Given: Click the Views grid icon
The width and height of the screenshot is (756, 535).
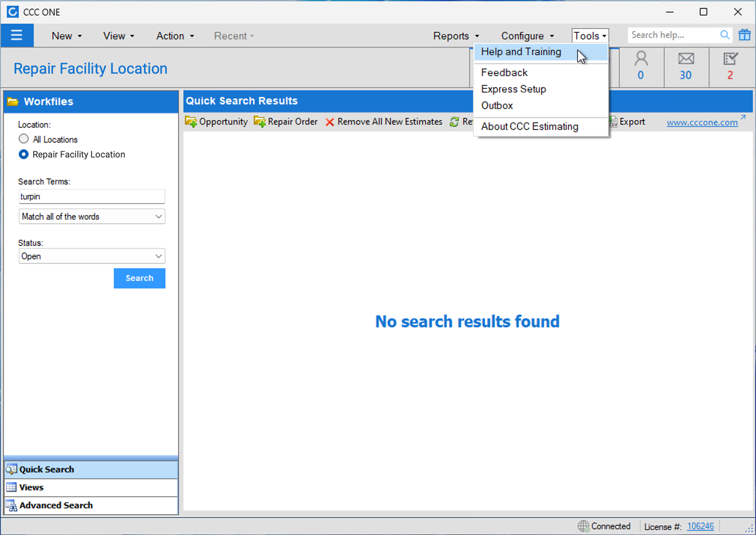Looking at the screenshot, I should [11, 487].
